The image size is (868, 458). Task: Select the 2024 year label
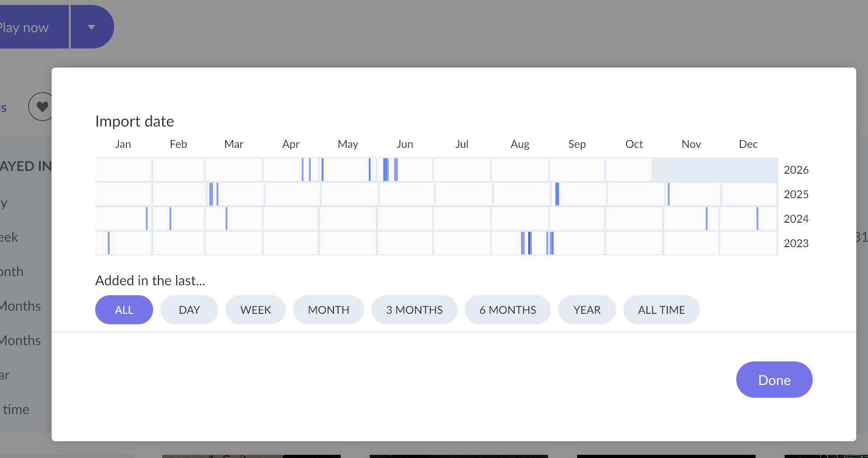pyautogui.click(x=796, y=219)
